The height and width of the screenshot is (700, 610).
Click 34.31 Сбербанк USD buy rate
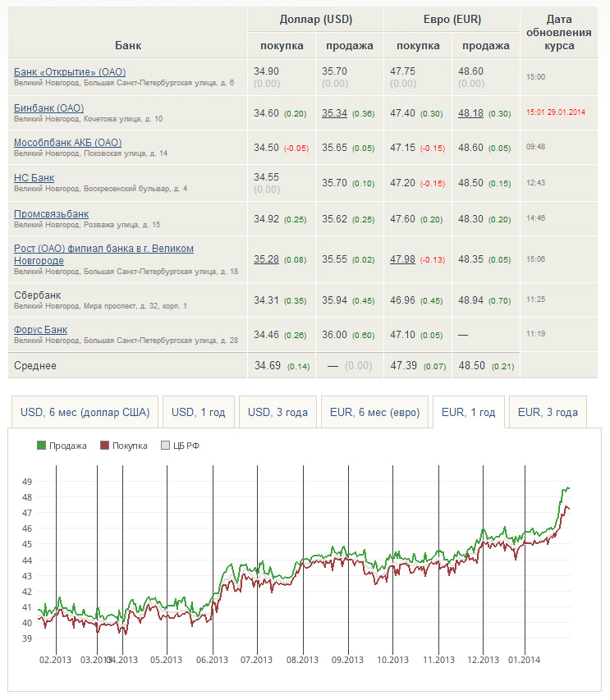(266, 300)
